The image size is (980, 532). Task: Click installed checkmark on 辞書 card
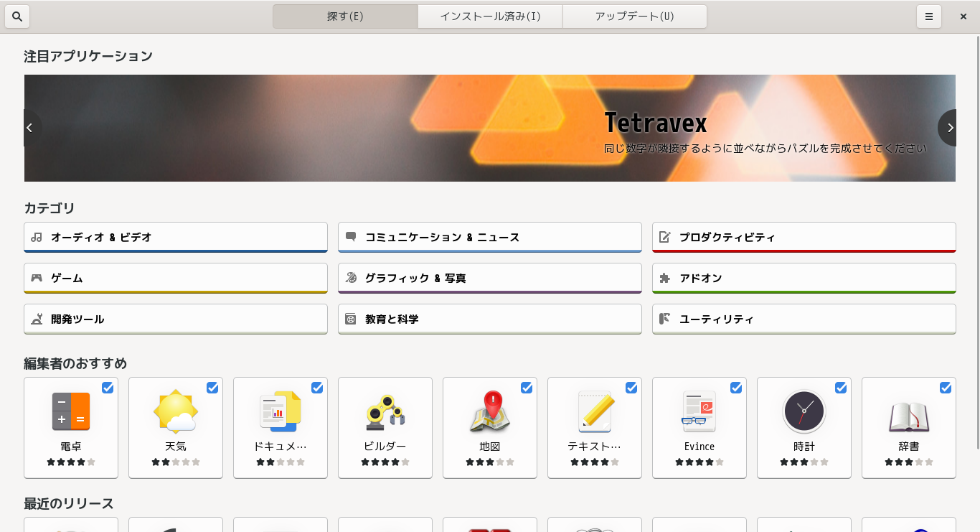tap(946, 388)
